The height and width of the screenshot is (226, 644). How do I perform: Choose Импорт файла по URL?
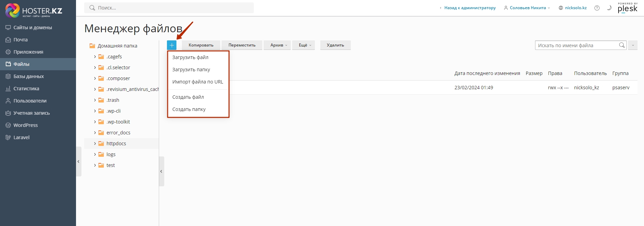198,82
